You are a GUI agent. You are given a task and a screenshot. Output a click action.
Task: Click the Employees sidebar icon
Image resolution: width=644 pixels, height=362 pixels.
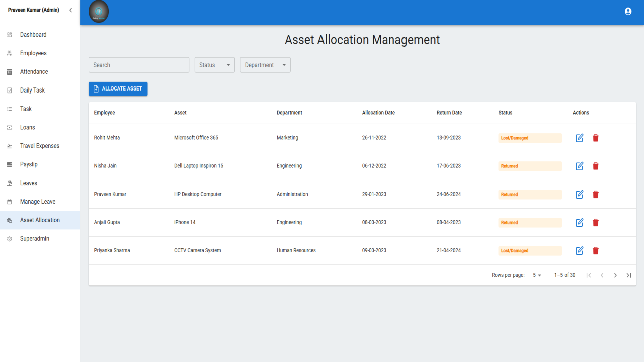tap(9, 53)
